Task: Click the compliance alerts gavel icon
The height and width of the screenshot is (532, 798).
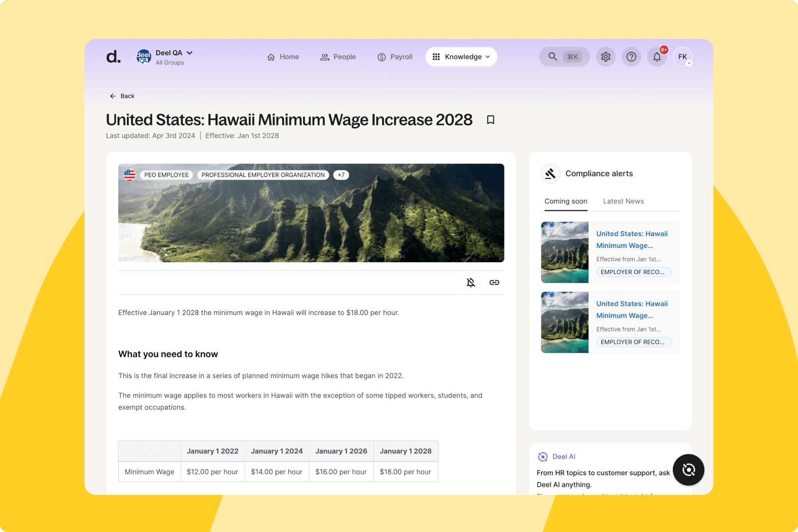Action: (x=551, y=174)
